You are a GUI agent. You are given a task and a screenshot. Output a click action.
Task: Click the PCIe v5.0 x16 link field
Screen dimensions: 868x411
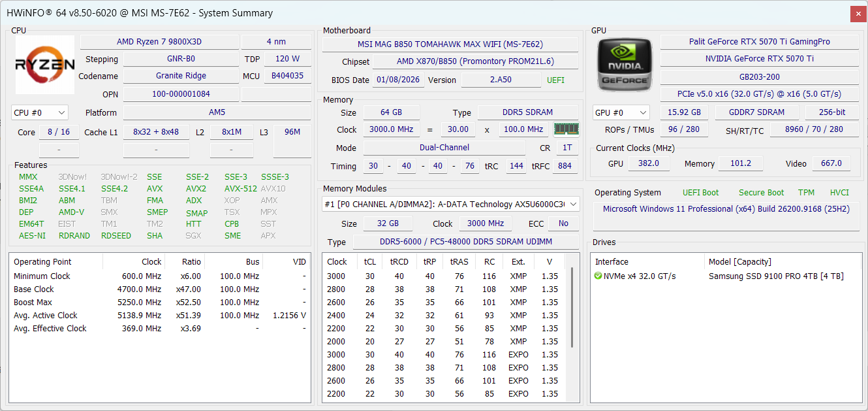(760, 94)
